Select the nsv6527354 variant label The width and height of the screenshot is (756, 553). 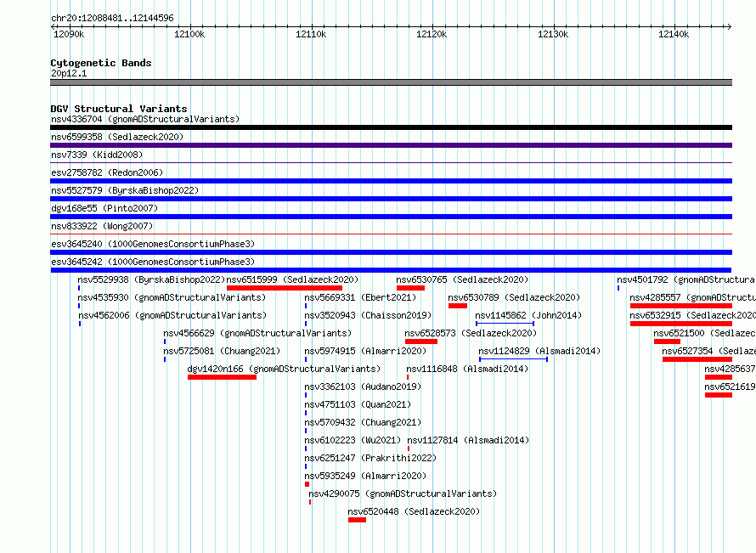(708, 351)
